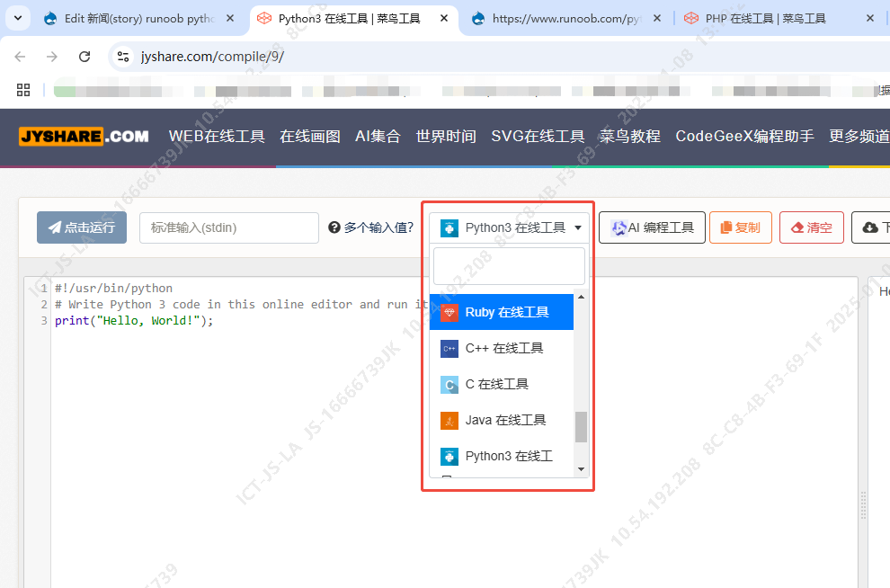Open WEB在线工具 menu
Screen dimensions: 890x588
(x=217, y=137)
